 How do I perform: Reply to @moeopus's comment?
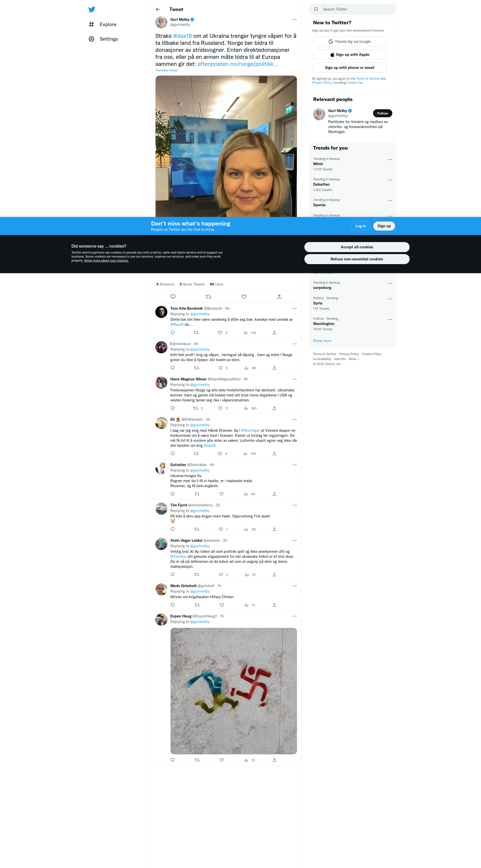(x=172, y=368)
